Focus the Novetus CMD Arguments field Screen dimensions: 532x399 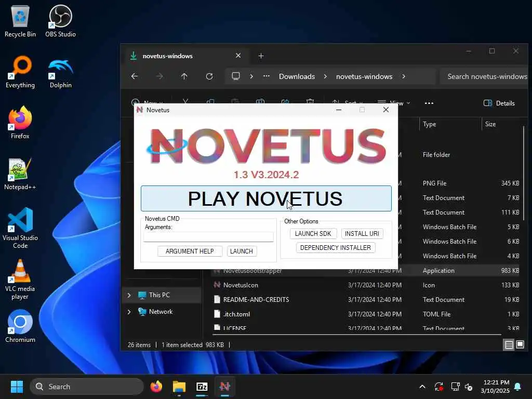tap(208, 237)
